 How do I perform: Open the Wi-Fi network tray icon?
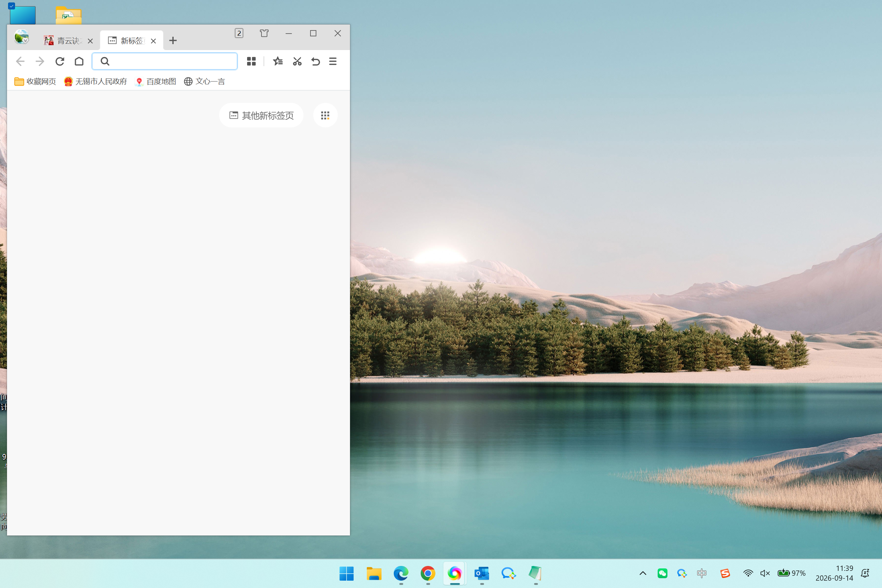748,573
